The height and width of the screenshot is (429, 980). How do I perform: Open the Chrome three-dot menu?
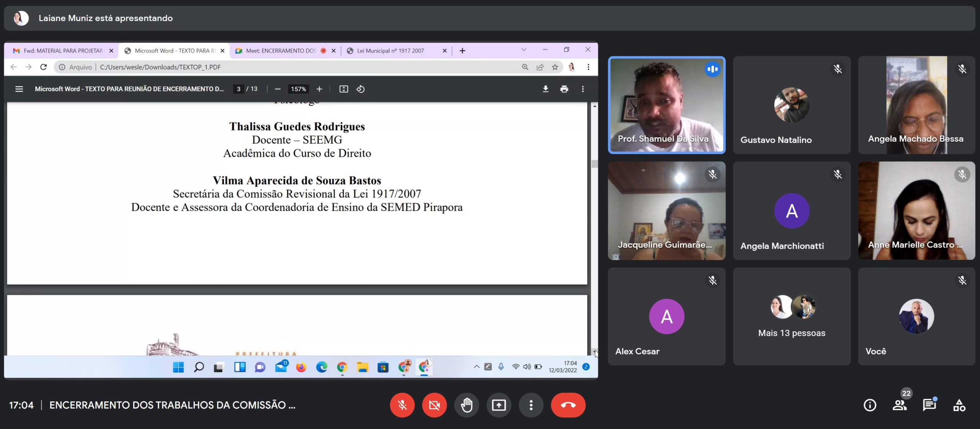588,67
